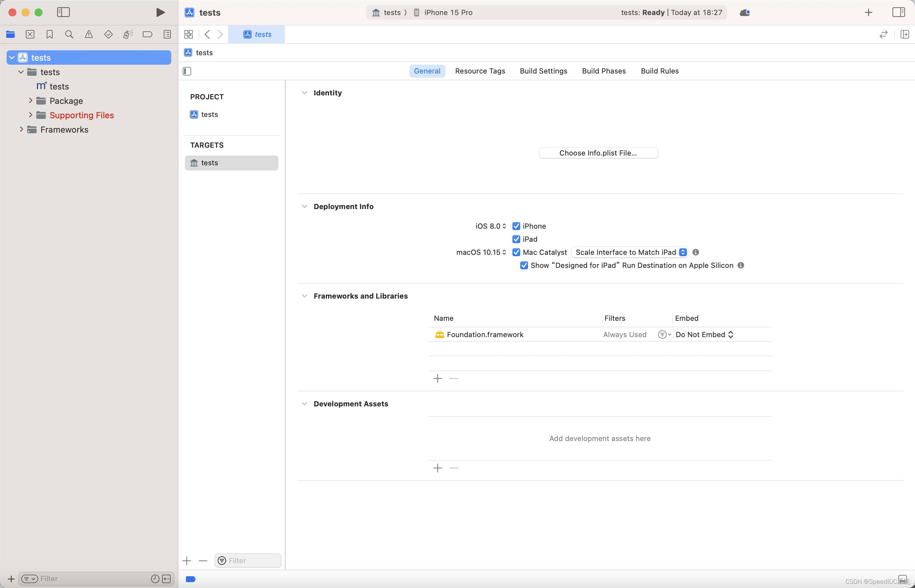Show recent files clock filter icon
This screenshot has width=915, height=588.
click(x=155, y=579)
